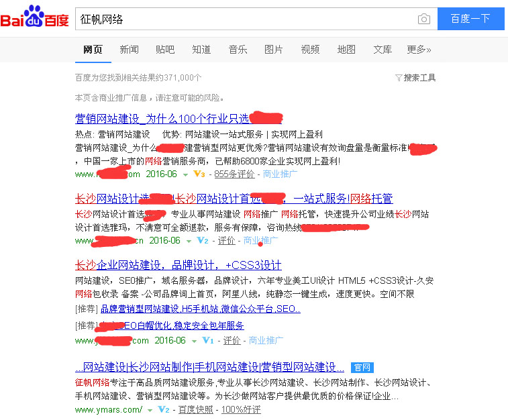Click line 热点: 营销网站建设 优势 text
Screen dimensions: 508x420
coord(199,134)
